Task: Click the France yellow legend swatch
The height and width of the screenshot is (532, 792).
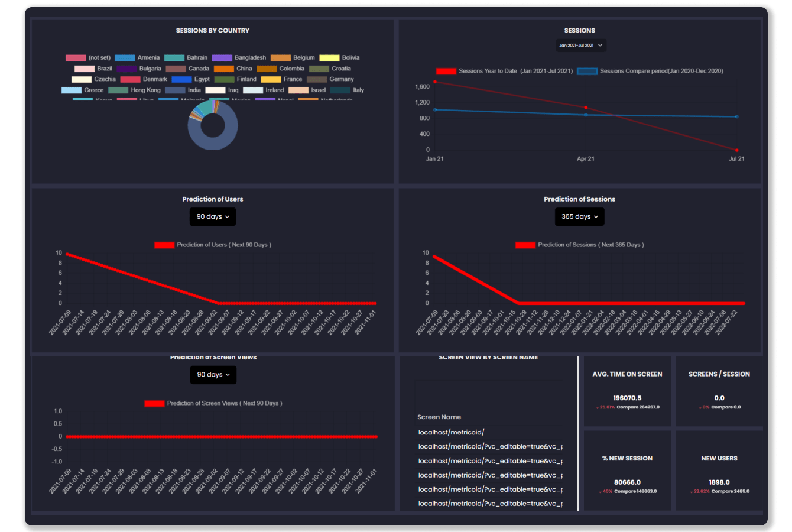Action: [x=271, y=79]
